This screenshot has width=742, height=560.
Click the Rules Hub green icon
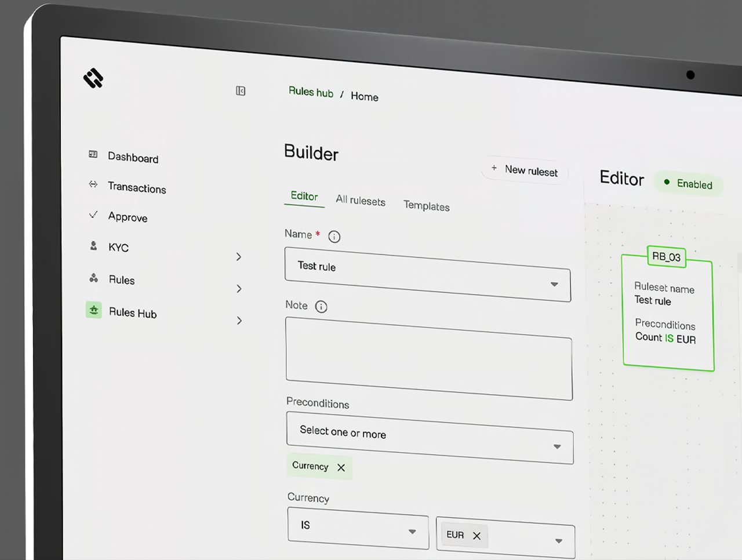[x=94, y=310]
